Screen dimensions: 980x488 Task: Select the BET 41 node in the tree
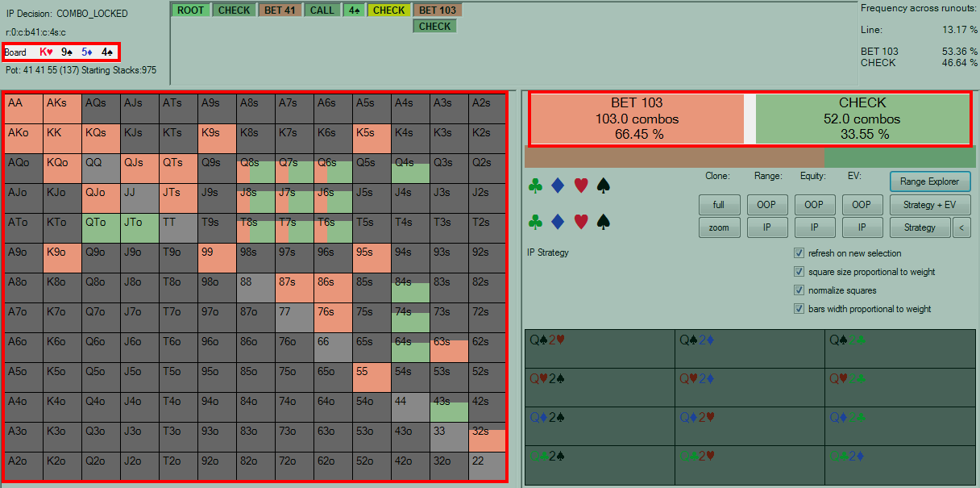pos(280,10)
